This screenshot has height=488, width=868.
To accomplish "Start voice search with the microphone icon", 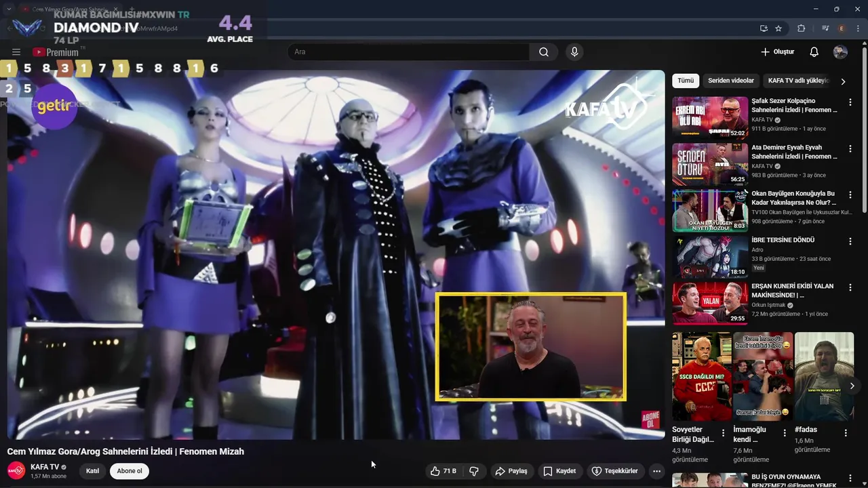I will [574, 52].
